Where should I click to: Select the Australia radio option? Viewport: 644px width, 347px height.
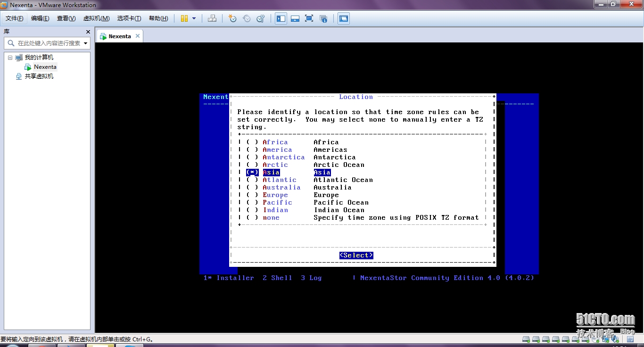point(252,188)
